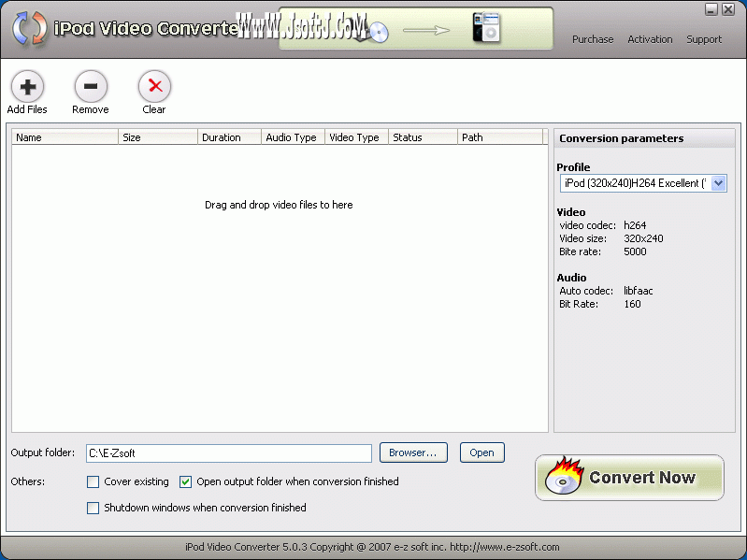The height and width of the screenshot is (560, 747).
Task: Close the converter window
Action: click(728, 9)
